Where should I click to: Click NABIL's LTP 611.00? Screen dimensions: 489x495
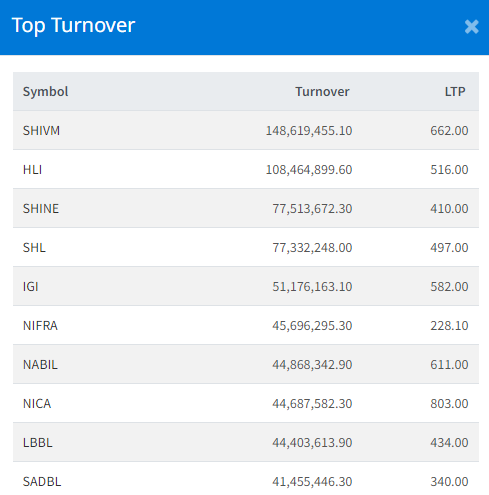(x=449, y=364)
